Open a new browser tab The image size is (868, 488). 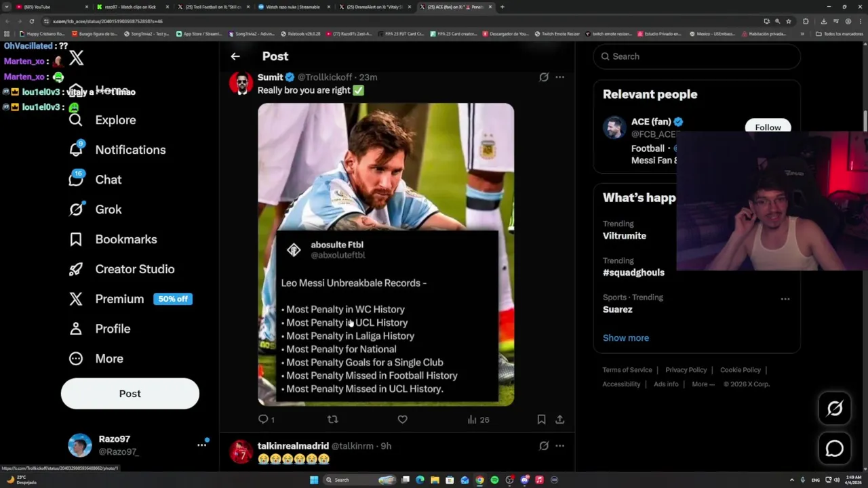(x=502, y=7)
